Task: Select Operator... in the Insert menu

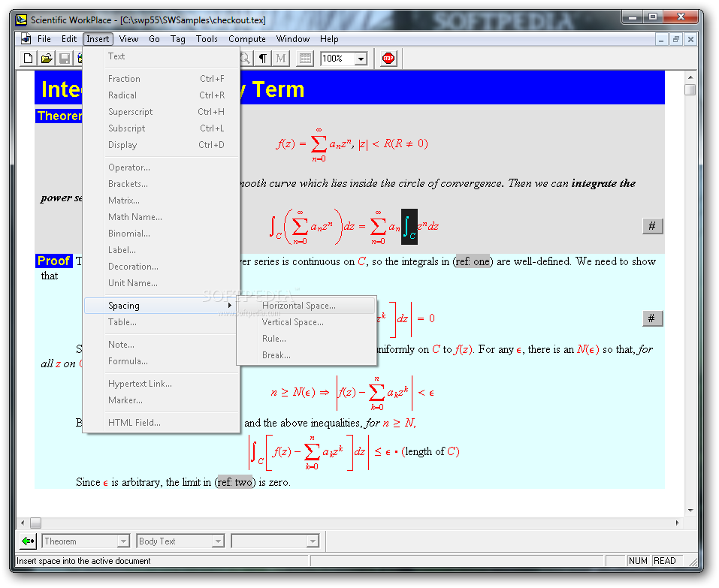Action: (x=162, y=167)
